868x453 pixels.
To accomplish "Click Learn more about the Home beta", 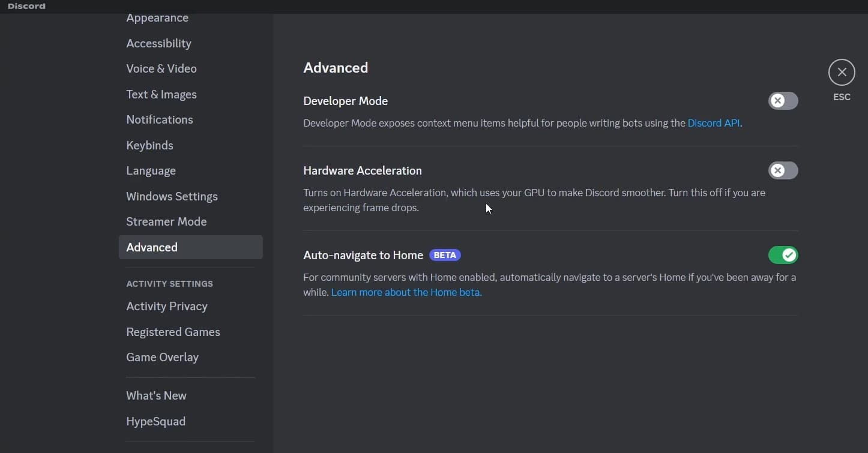I will click(406, 292).
